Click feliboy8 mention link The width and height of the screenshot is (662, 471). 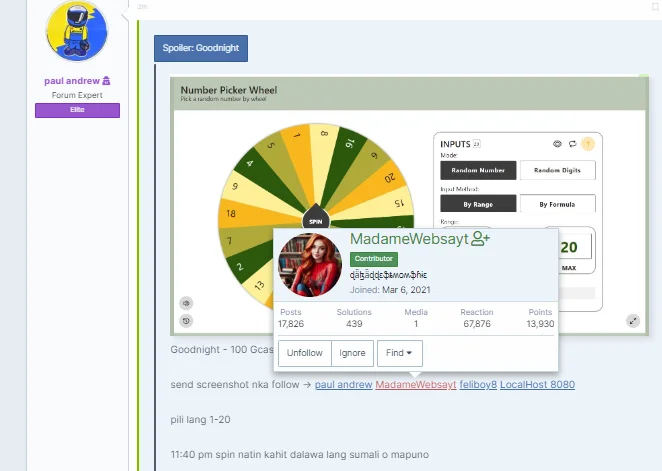tap(478, 384)
